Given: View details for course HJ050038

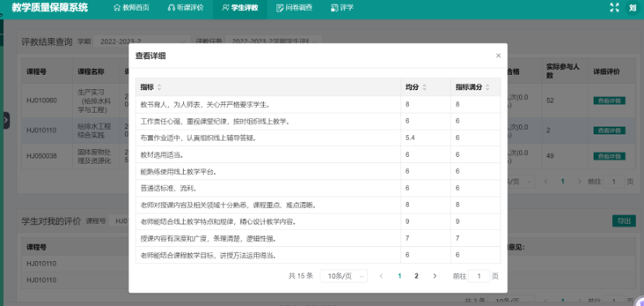Looking at the screenshot, I should click(609, 156).
